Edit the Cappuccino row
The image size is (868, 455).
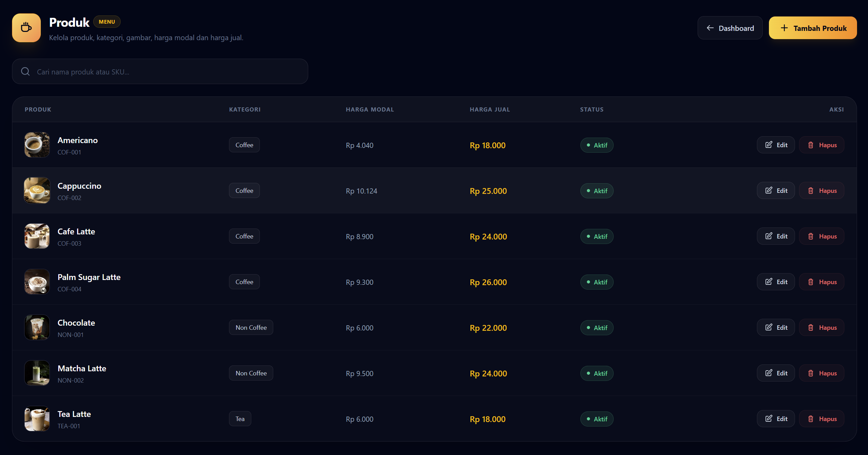(776, 191)
